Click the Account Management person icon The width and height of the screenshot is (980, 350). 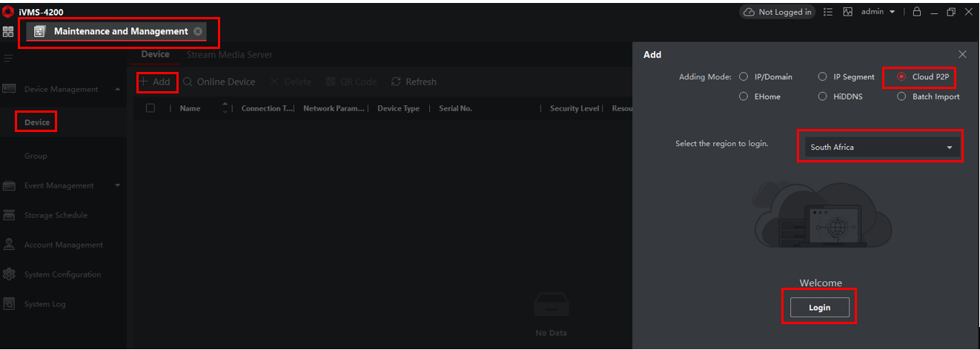pyautogui.click(x=10, y=245)
